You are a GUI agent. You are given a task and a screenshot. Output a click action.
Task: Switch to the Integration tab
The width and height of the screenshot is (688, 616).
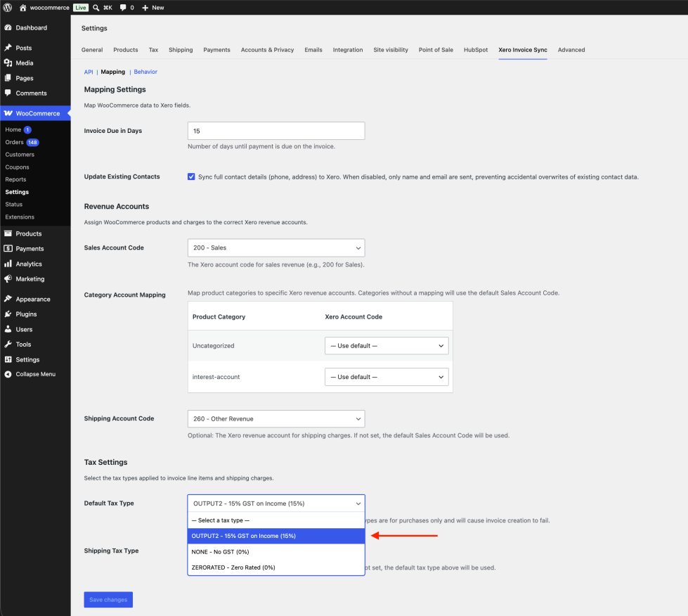click(x=347, y=50)
